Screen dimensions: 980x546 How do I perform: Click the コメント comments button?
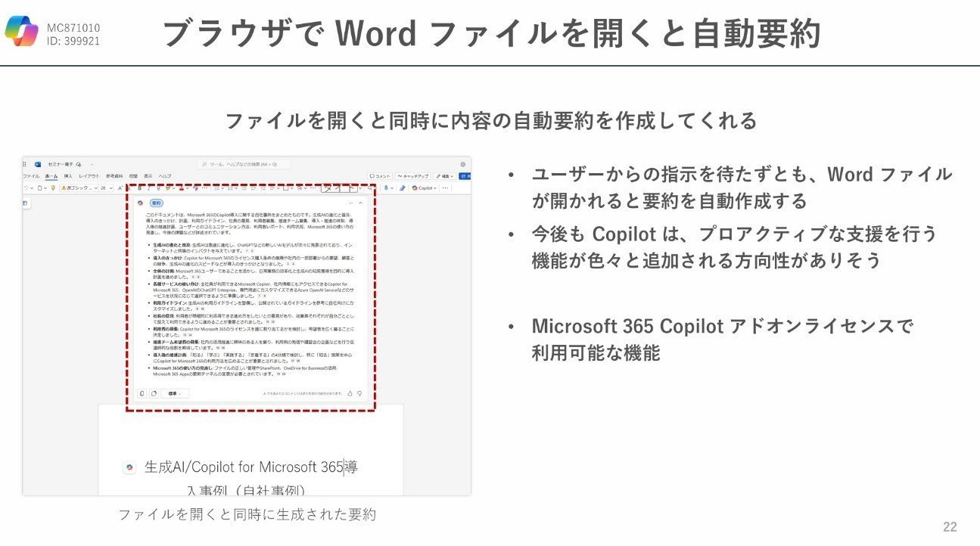(381, 175)
